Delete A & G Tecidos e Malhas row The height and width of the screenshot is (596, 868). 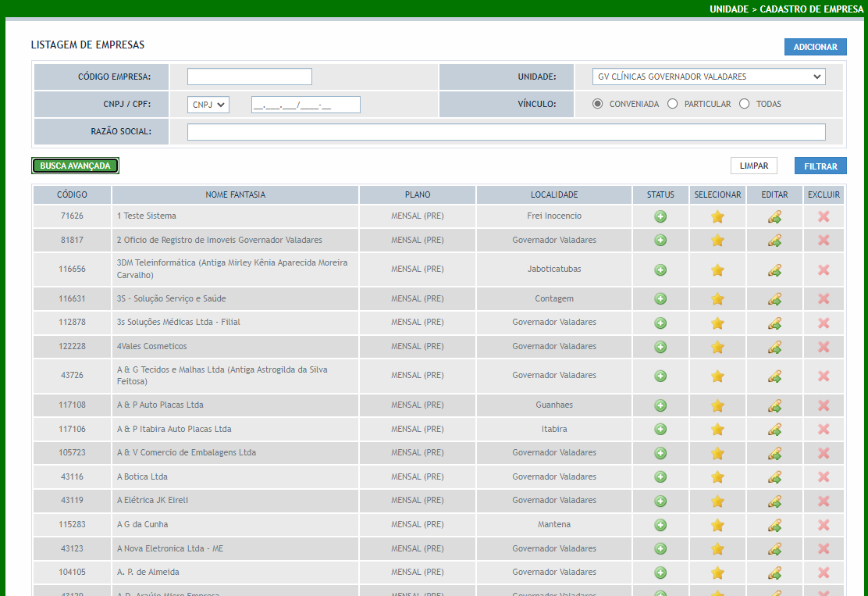(x=824, y=376)
